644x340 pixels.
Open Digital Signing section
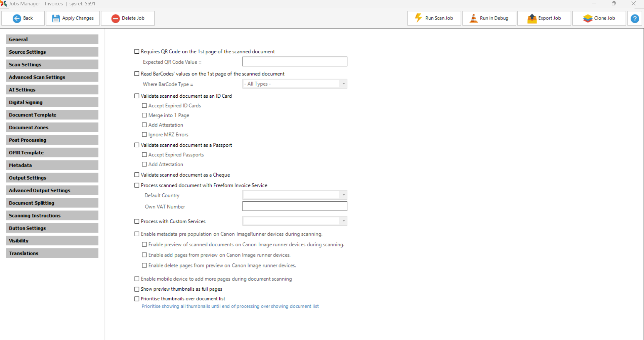tap(52, 102)
